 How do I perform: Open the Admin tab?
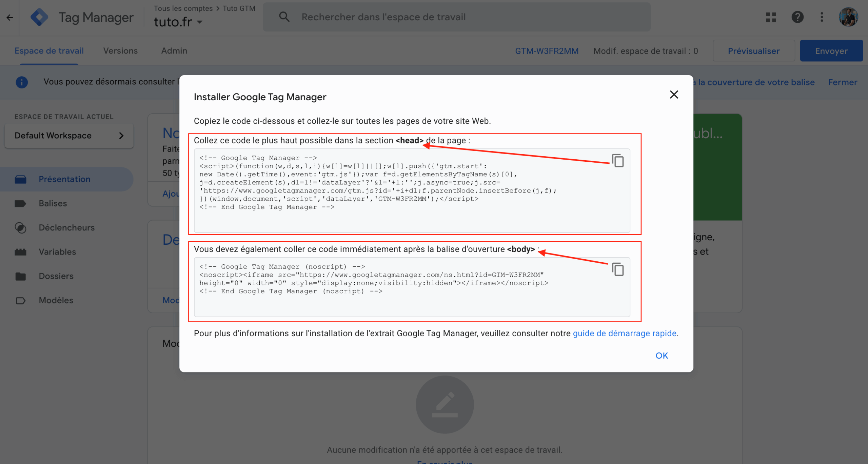(x=174, y=51)
